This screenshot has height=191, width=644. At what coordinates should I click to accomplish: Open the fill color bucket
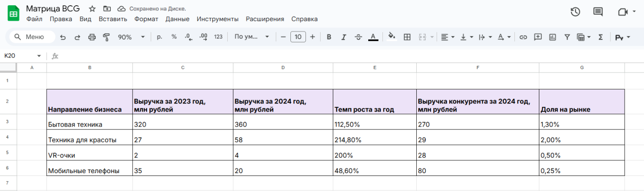391,37
